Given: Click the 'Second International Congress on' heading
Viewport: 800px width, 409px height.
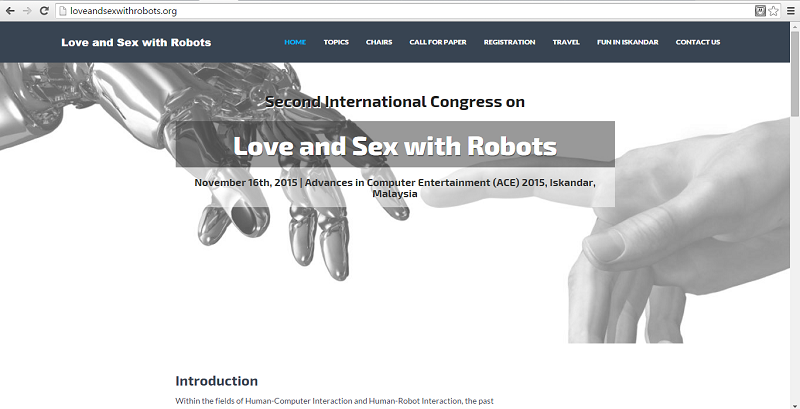Looking at the screenshot, I should pos(395,101).
